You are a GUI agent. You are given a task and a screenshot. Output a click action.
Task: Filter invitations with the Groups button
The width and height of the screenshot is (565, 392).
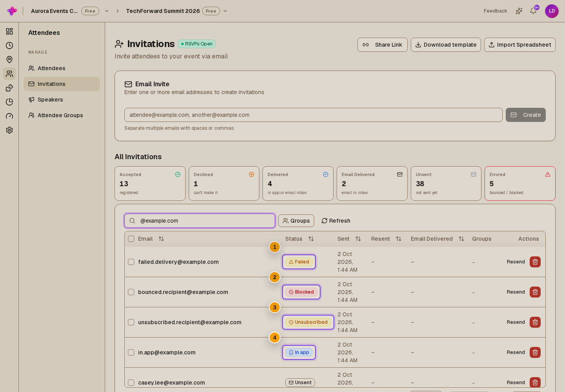[296, 221]
